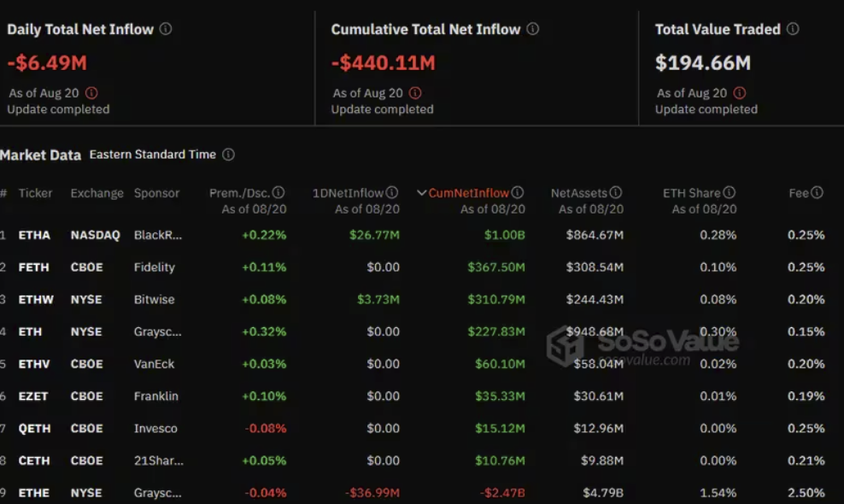
Task: Click Fidelity sponsor name
Action: tap(155, 267)
